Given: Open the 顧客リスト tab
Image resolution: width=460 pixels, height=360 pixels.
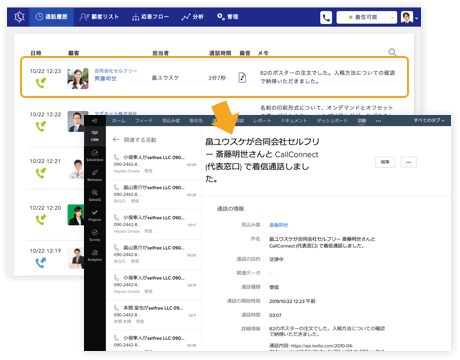Looking at the screenshot, I should [x=99, y=17].
